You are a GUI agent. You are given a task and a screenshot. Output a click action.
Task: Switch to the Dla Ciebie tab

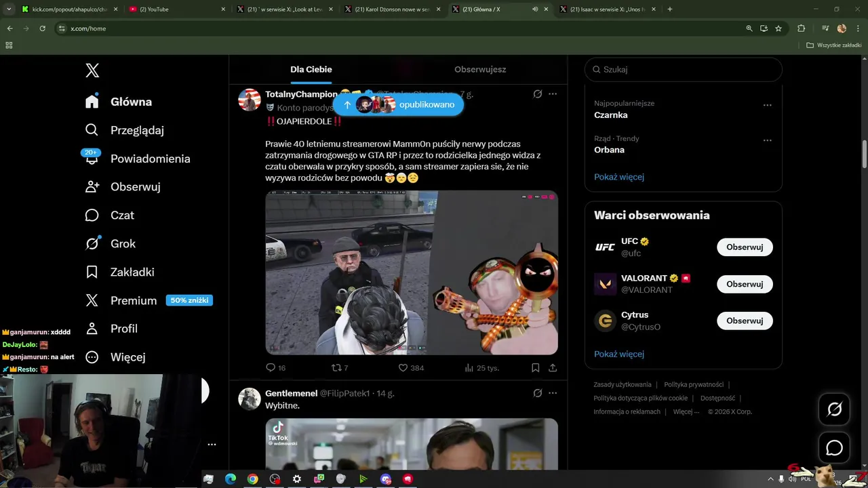click(311, 69)
